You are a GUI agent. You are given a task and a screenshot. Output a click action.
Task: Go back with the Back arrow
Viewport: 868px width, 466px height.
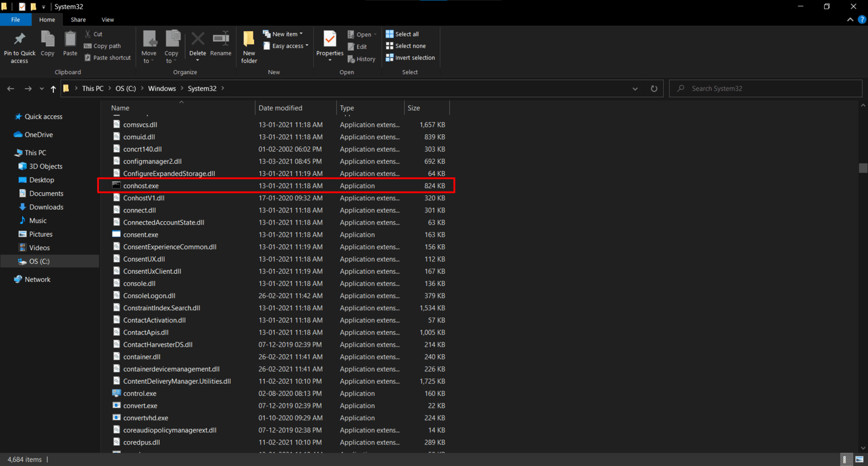coord(10,89)
